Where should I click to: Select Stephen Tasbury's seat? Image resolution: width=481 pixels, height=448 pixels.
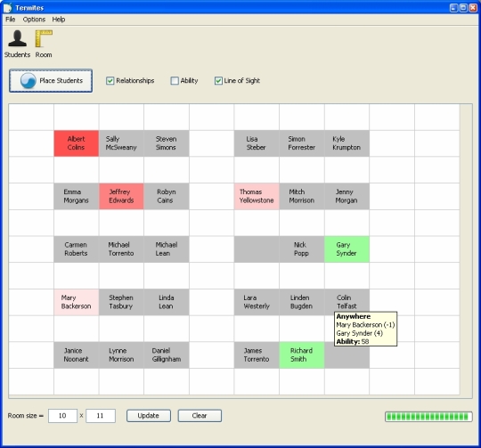coord(121,302)
